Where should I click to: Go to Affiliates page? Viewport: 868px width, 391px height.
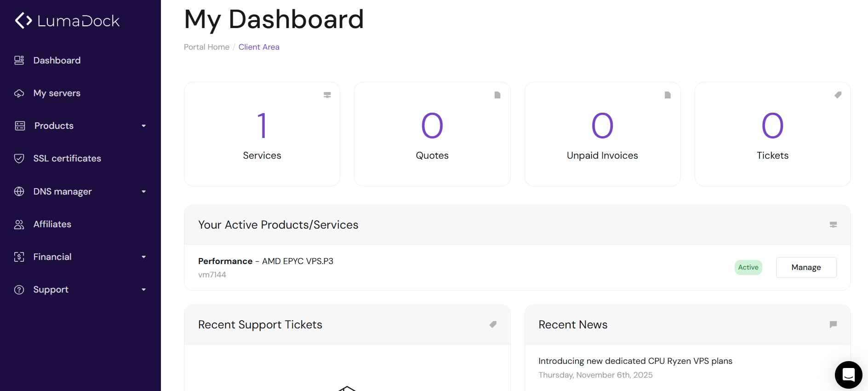click(52, 224)
